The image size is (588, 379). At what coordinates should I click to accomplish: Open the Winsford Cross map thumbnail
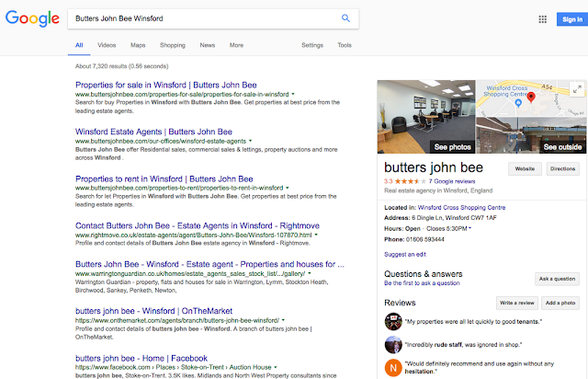point(531,98)
